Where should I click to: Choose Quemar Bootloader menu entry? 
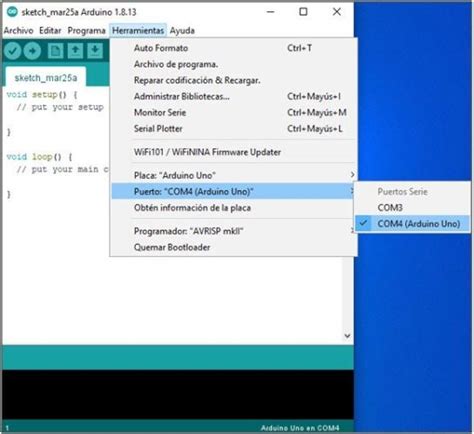233,247
